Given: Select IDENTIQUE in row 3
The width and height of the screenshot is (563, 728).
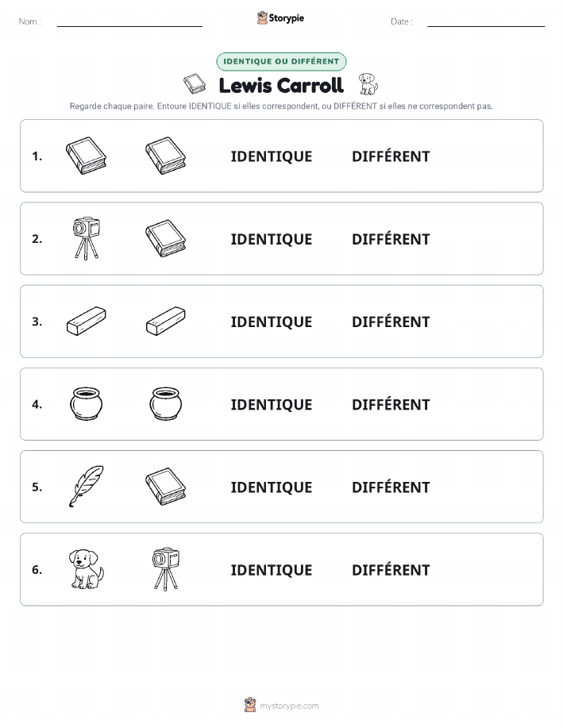Looking at the screenshot, I should tap(272, 322).
